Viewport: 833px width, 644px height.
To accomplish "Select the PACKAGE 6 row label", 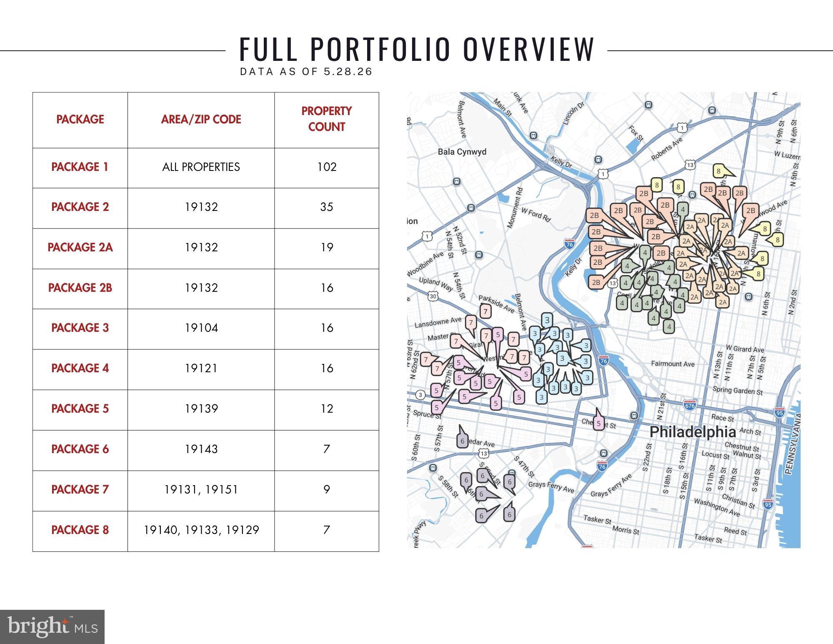I will pos(80,449).
